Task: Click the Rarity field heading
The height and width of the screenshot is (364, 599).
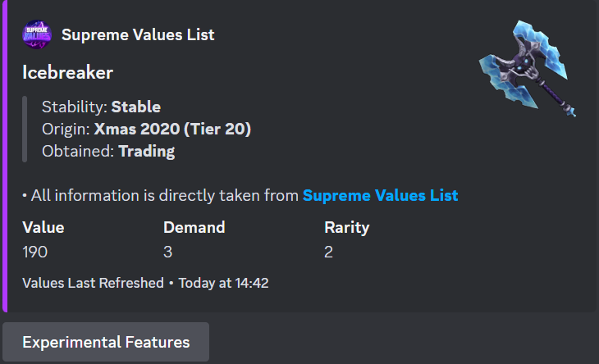Action: point(346,228)
